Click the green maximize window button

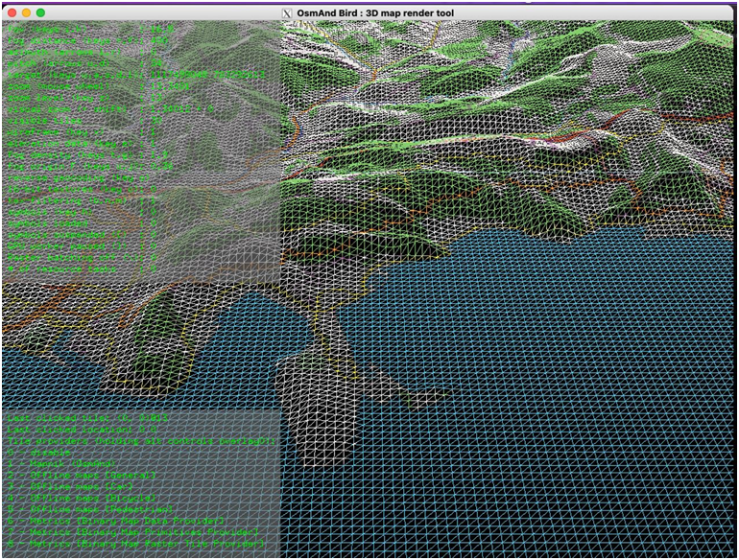click(x=41, y=12)
